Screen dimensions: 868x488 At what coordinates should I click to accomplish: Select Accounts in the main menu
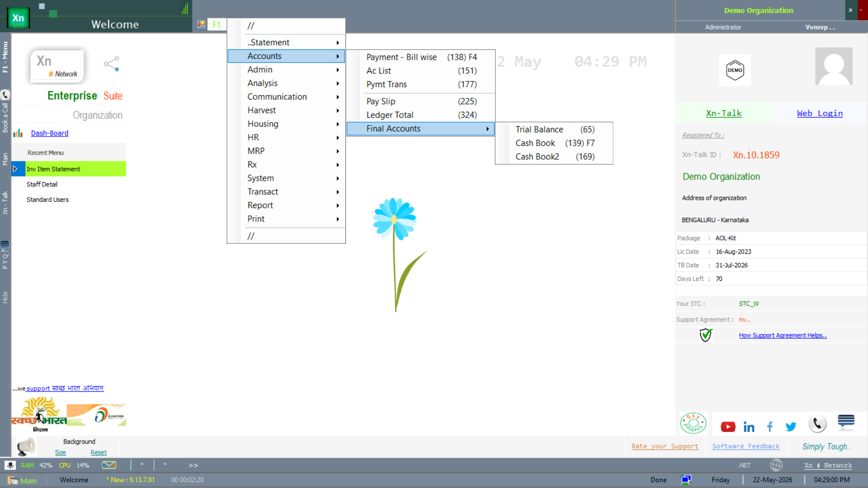[x=286, y=56]
